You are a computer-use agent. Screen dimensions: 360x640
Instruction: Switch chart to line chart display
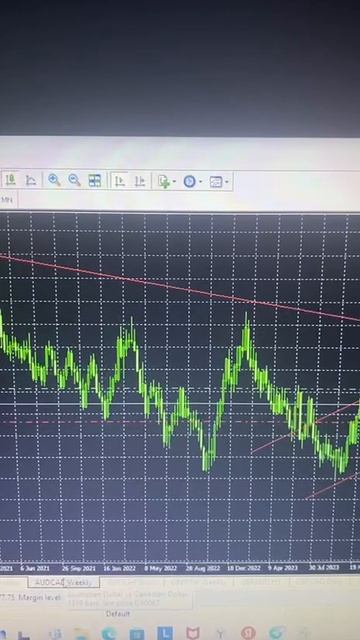pyautogui.click(x=31, y=180)
